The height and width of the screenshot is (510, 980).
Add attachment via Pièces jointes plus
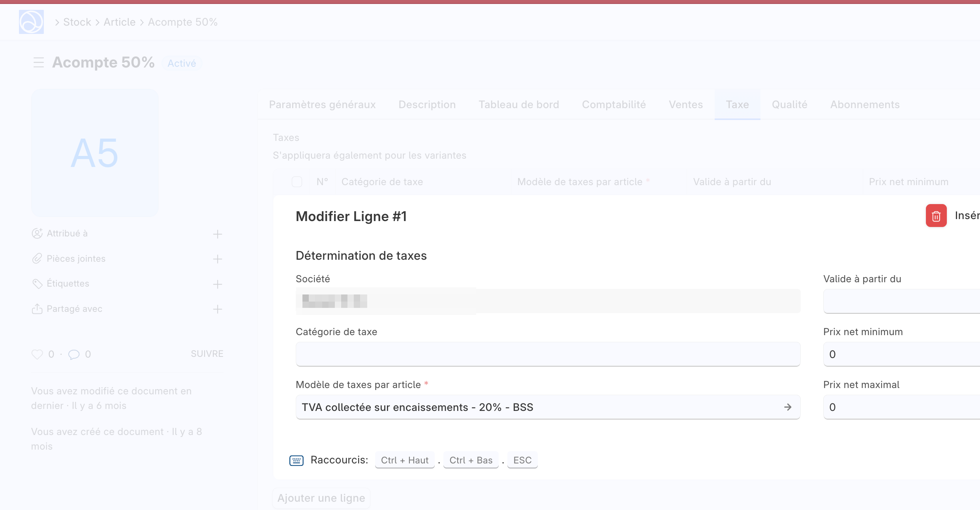point(217,259)
